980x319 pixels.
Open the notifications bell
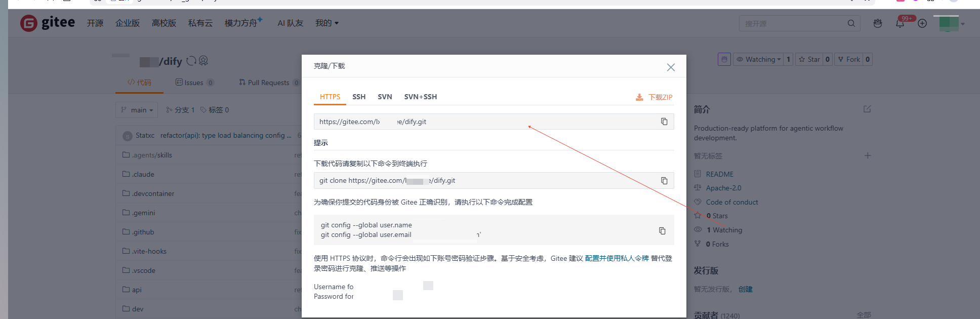coord(900,23)
